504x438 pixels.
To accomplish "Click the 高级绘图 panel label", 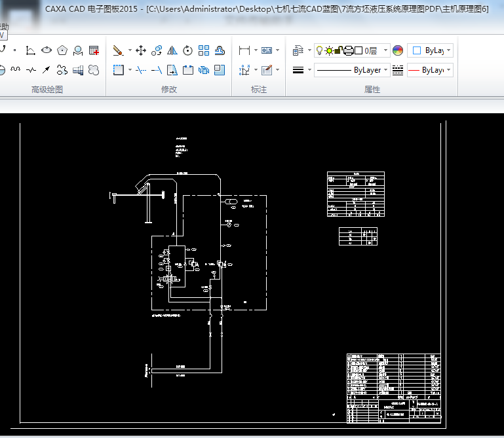I will pos(47,90).
